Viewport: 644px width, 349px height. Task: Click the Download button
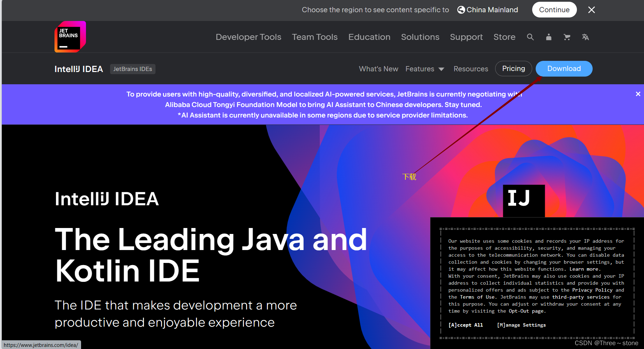click(564, 69)
